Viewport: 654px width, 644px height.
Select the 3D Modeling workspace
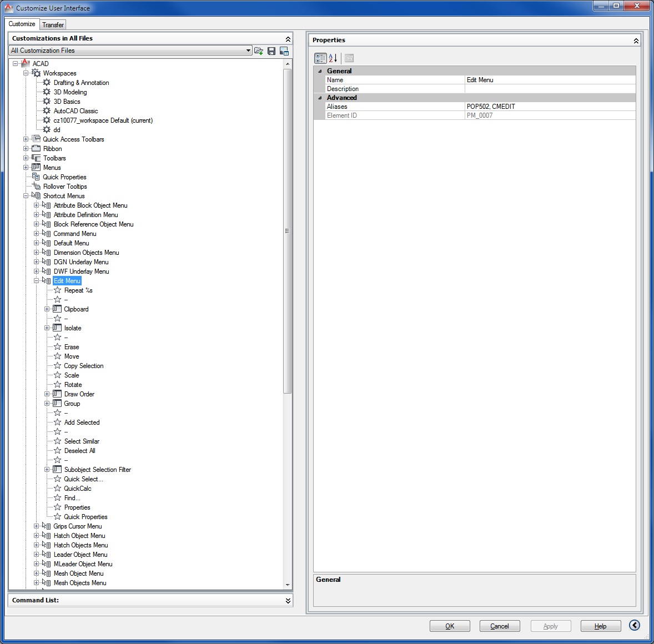coord(70,92)
